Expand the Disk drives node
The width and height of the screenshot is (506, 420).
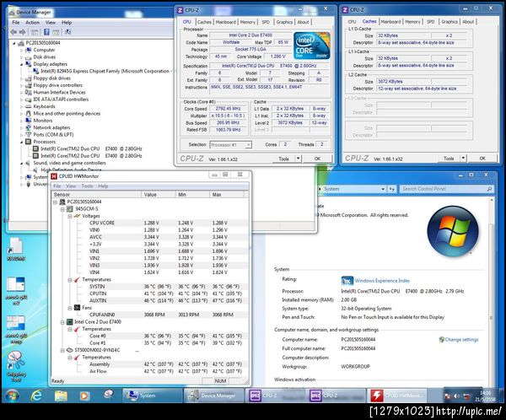(22, 57)
